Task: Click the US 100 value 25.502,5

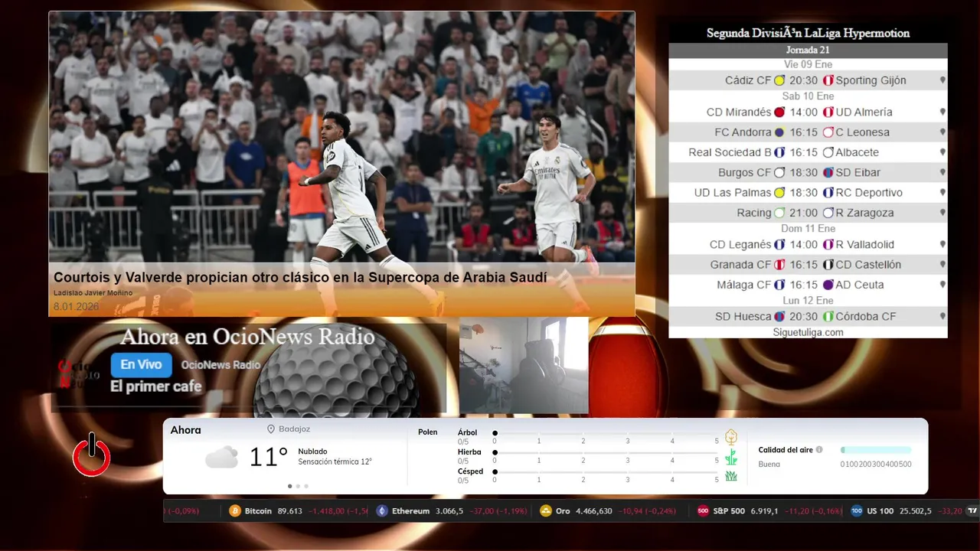Action: click(915, 510)
